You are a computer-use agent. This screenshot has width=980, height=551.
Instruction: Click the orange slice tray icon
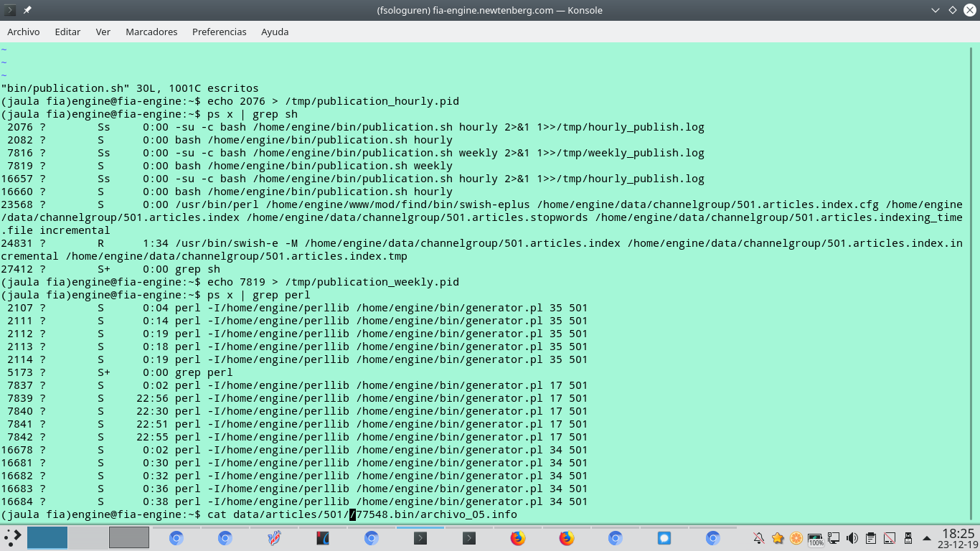(796, 538)
